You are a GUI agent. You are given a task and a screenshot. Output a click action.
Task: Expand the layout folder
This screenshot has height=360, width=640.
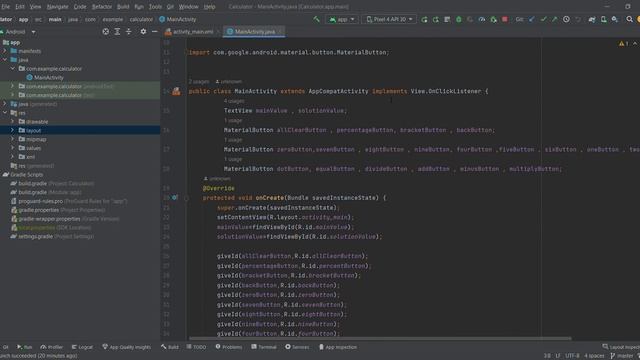click(12, 130)
